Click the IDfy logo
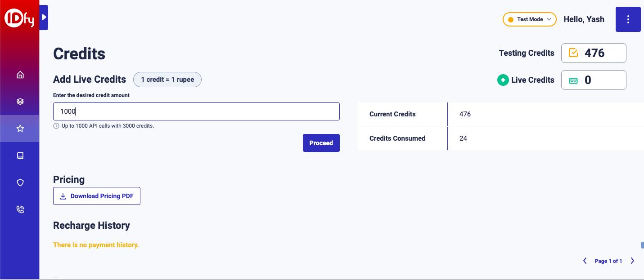 click(19, 18)
